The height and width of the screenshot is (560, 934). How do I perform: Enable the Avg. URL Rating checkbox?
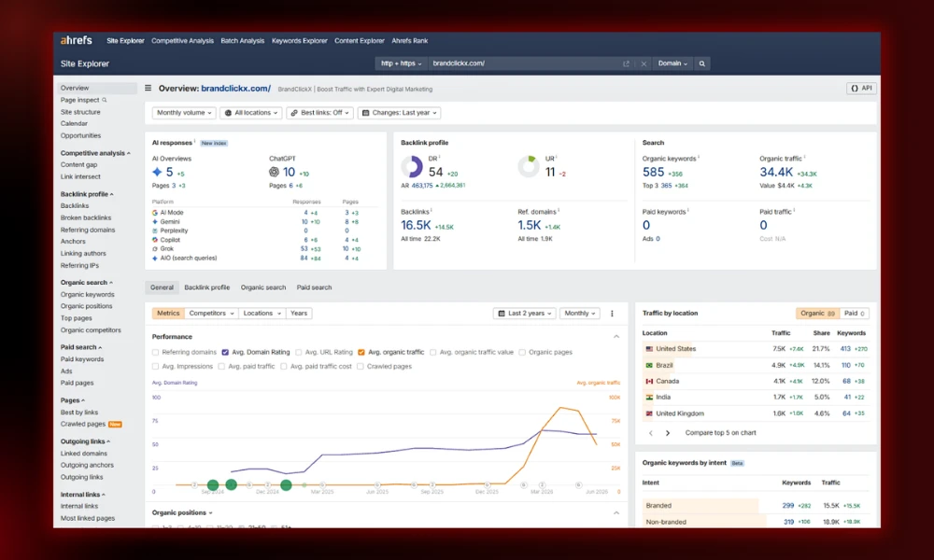pyautogui.click(x=299, y=352)
